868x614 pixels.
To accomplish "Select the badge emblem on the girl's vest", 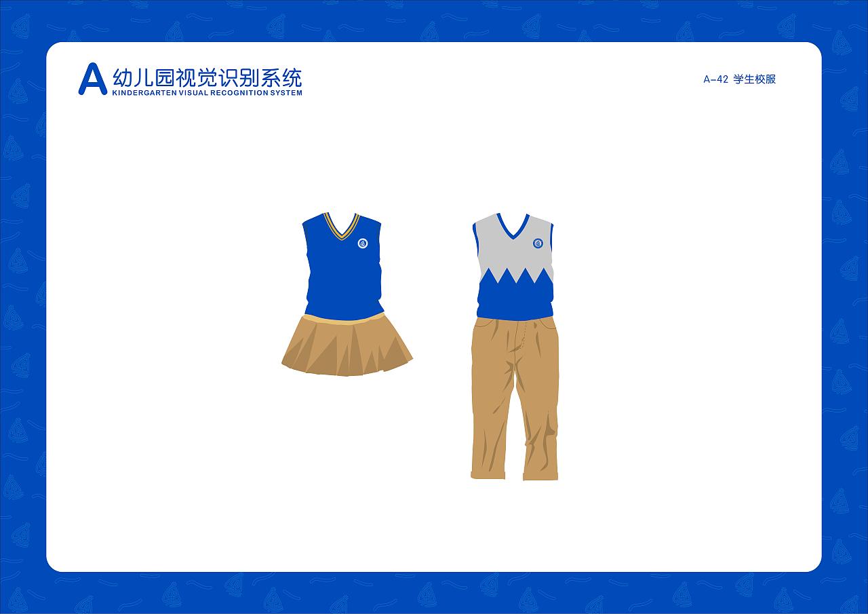I will pyautogui.click(x=361, y=244).
